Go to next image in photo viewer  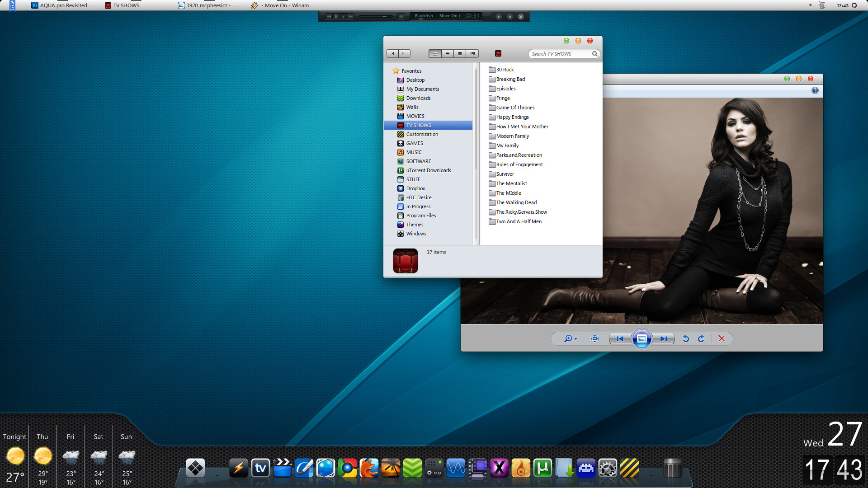[x=663, y=338]
